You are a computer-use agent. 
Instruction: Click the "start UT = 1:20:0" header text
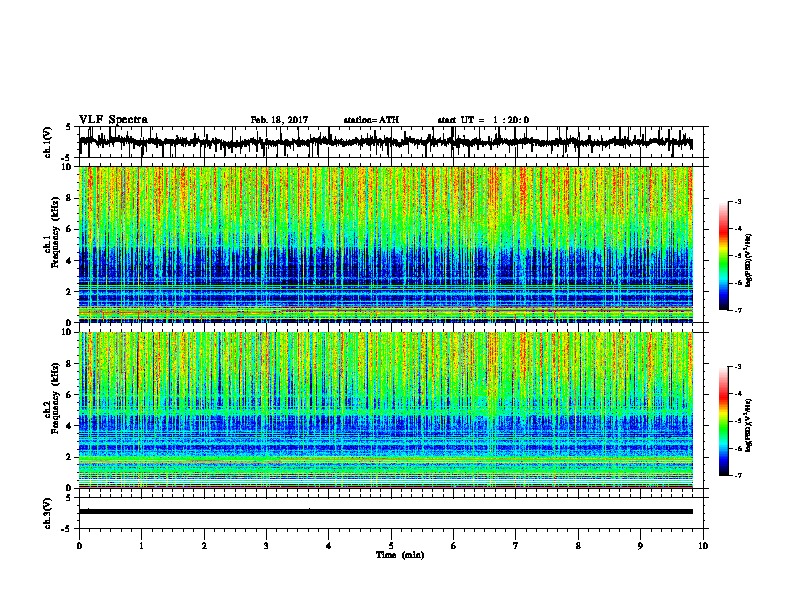tap(483, 120)
